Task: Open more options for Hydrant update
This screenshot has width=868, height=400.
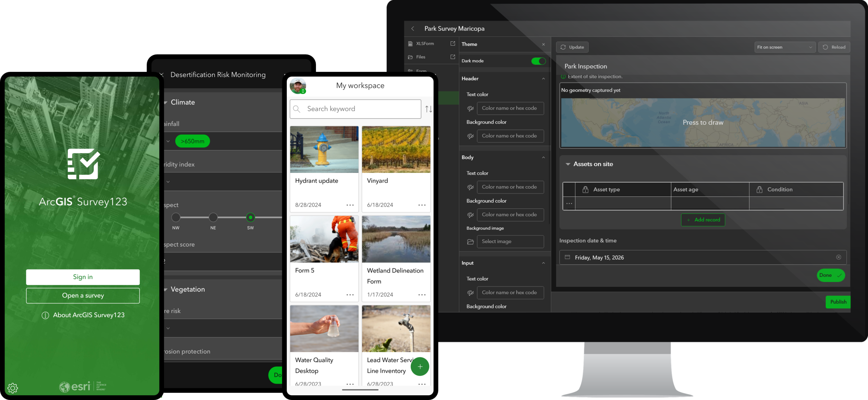Action: [x=350, y=205]
